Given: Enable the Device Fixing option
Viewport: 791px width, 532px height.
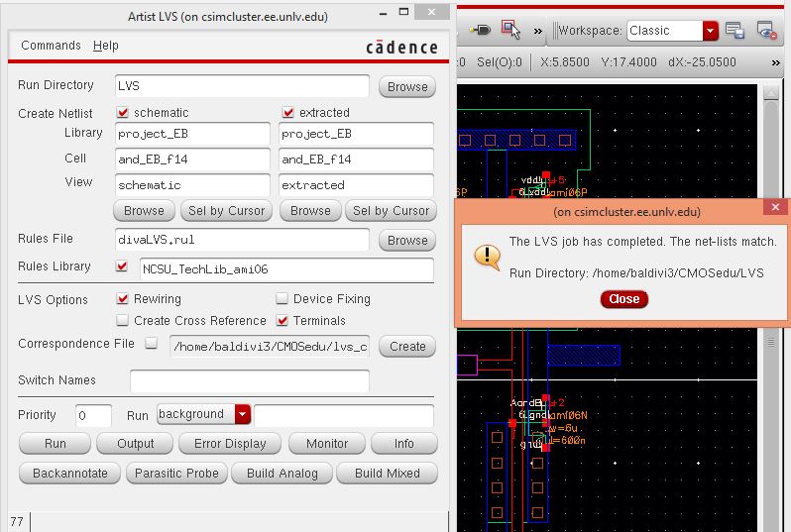Looking at the screenshot, I should (x=282, y=299).
